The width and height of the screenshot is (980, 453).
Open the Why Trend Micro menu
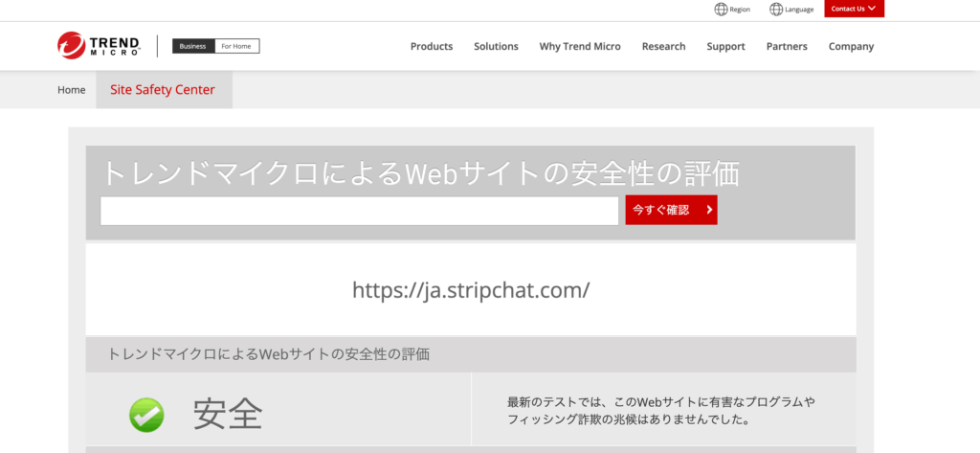coord(580,46)
